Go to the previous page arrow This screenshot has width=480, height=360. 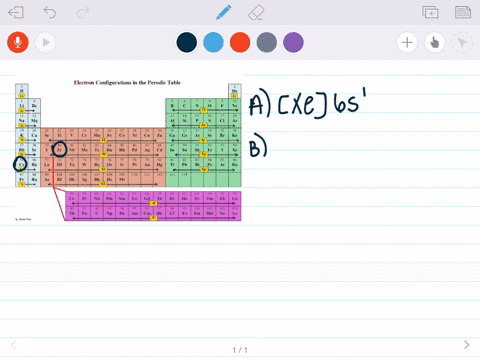[13, 345]
